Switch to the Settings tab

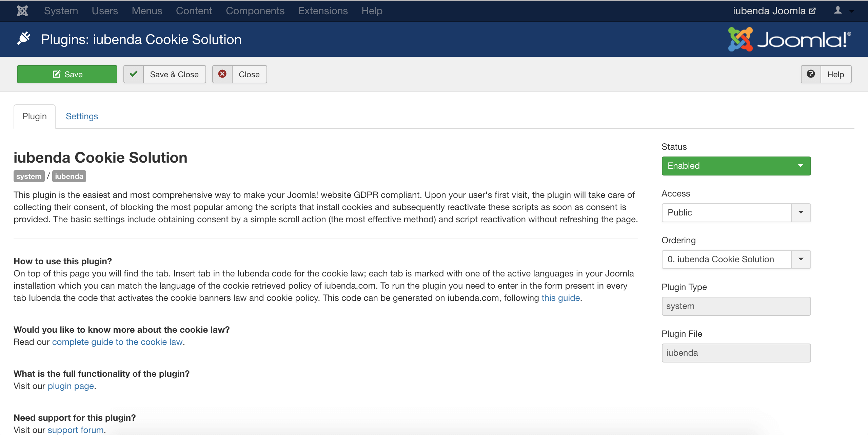coord(81,116)
